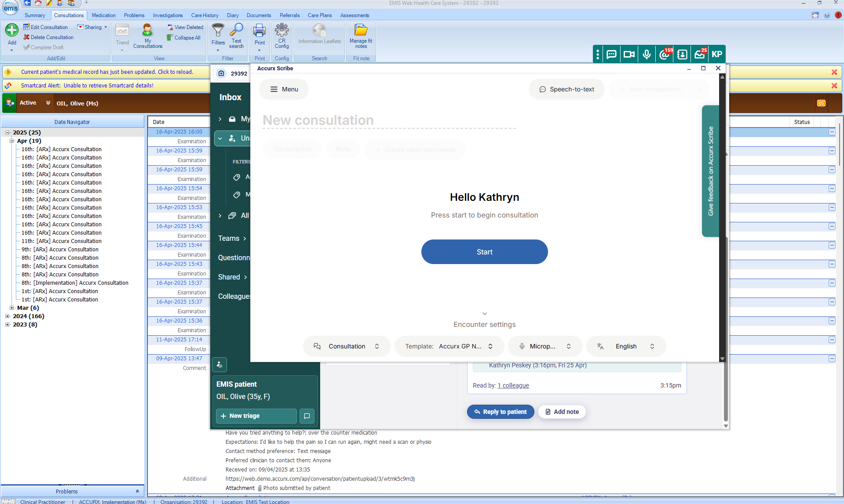844x504 pixels.
Task: Open Accurx inbox icon with 25 badge
Action: click(700, 54)
